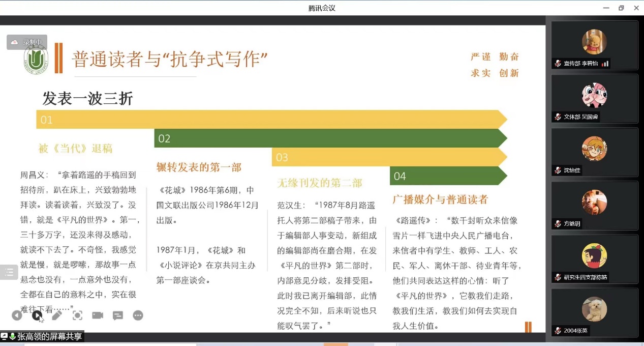The image size is (644, 346).
Task: Go to the previous slide with the back arrow
Action: [17, 315]
